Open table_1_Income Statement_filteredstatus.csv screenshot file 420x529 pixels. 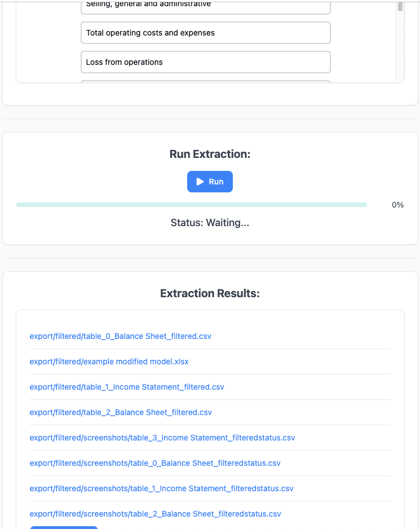[x=161, y=488]
